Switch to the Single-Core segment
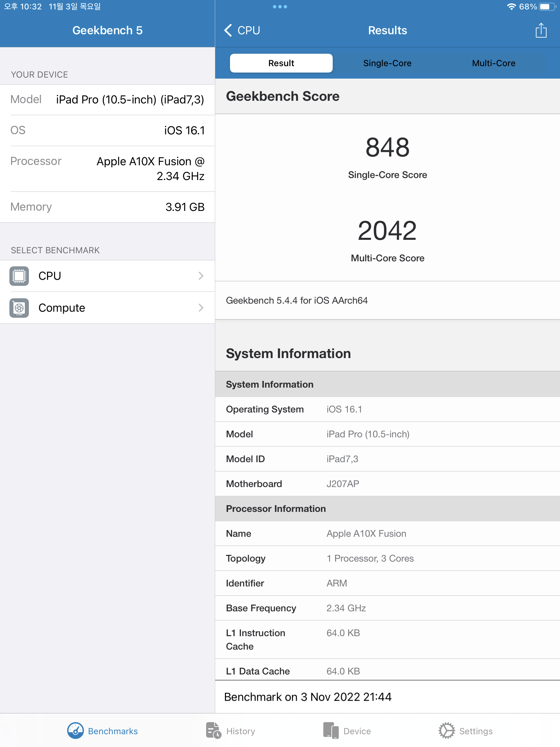The image size is (560, 747). [387, 63]
